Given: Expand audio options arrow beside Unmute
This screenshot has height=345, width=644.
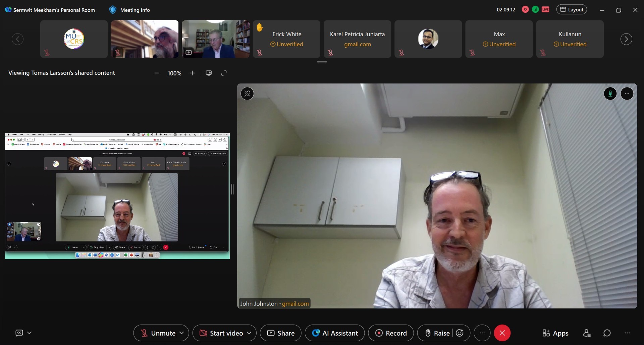Looking at the screenshot, I should [182, 333].
